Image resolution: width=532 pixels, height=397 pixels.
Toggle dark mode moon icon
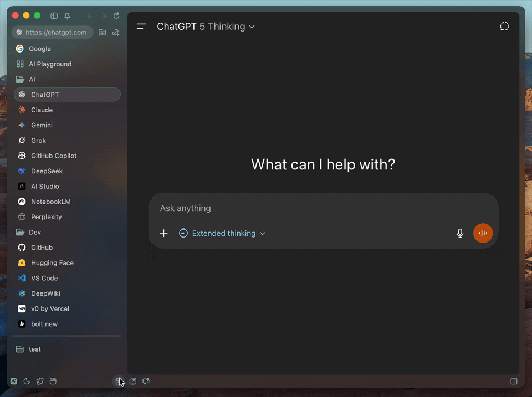tap(27, 381)
